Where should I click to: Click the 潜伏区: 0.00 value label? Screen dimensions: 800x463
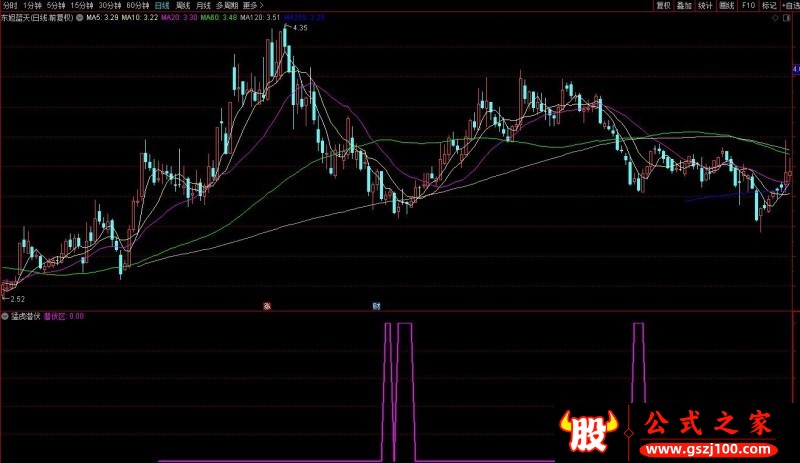point(64,316)
